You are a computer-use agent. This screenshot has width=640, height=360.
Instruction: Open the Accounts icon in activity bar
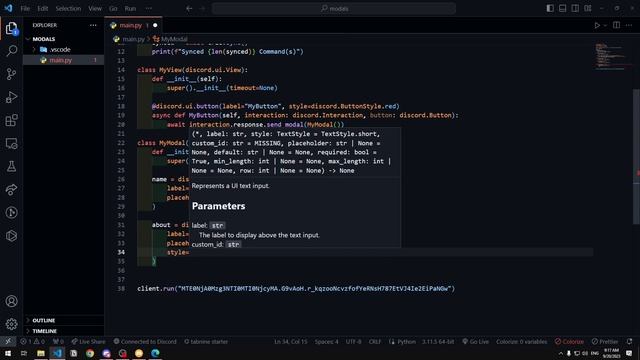tap(11, 301)
